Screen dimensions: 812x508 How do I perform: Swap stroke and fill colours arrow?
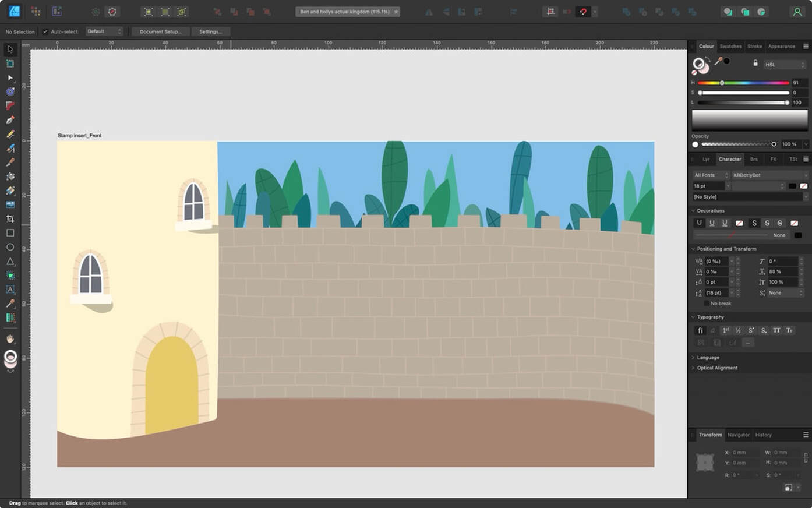[707, 59]
